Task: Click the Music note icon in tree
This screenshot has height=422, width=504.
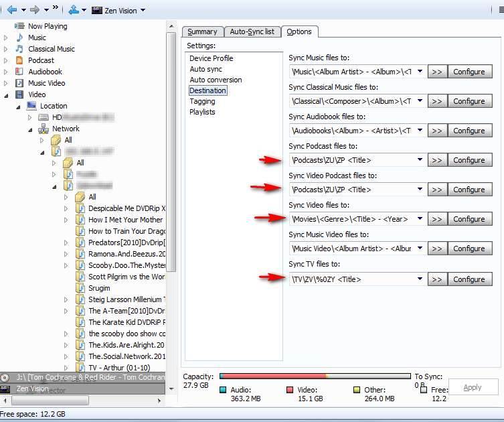Action: click(x=19, y=38)
